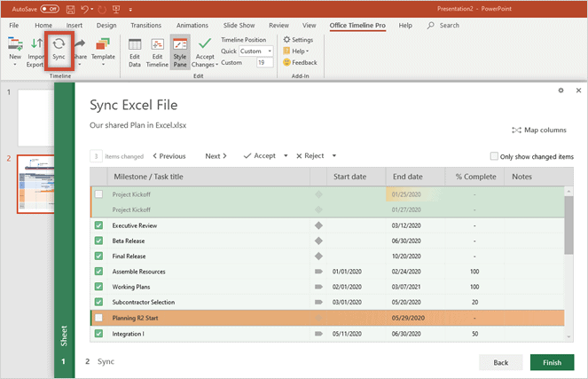The width and height of the screenshot is (588, 379).
Task: Switch to the Home tab
Action: click(43, 25)
